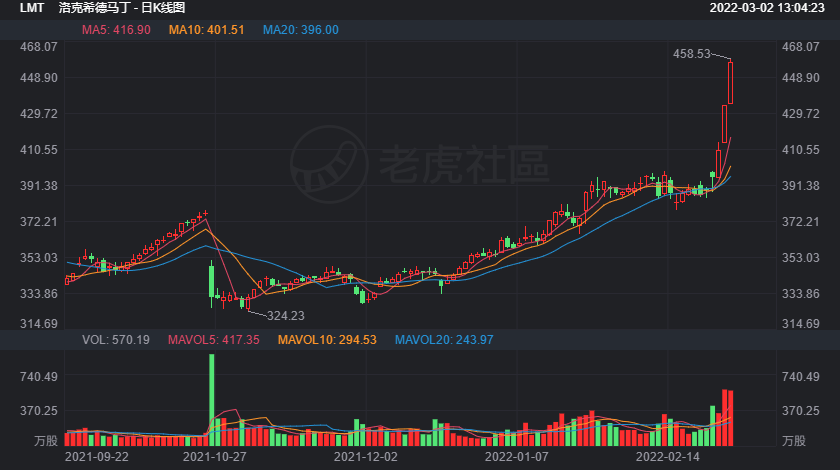The width and height of the screenshot is (840, 470).
Task: Click the right volume axis 740.49 label
Action: [800, 377]
